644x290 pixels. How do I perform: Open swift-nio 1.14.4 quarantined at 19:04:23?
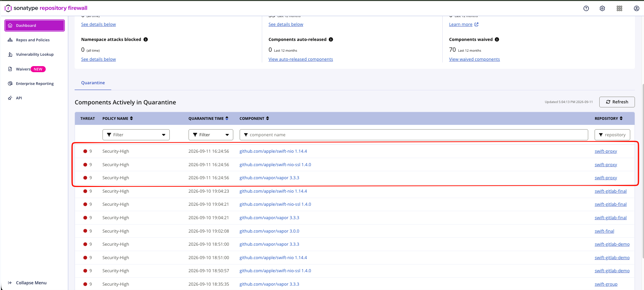[273, 191]
